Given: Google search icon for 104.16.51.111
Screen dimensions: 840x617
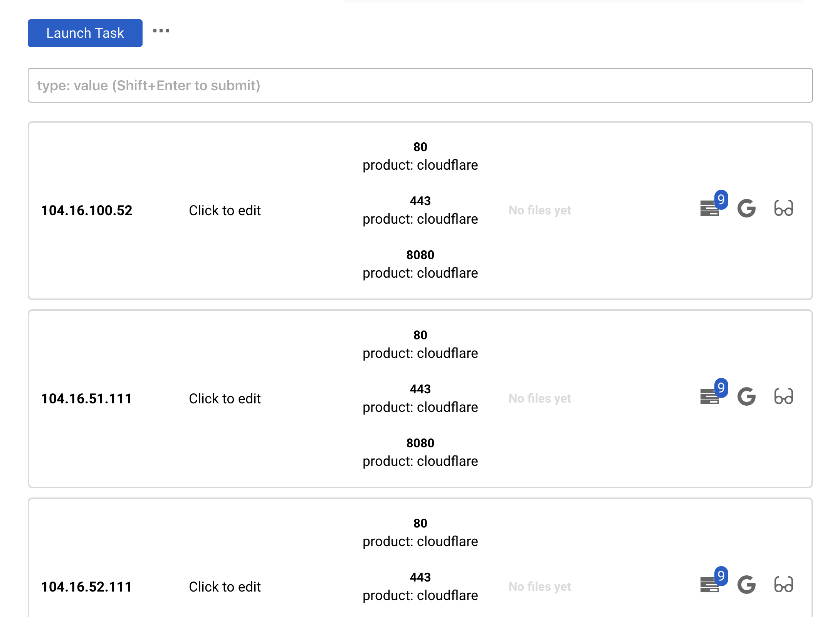Looking at the screenshot, I should [746, 397].
